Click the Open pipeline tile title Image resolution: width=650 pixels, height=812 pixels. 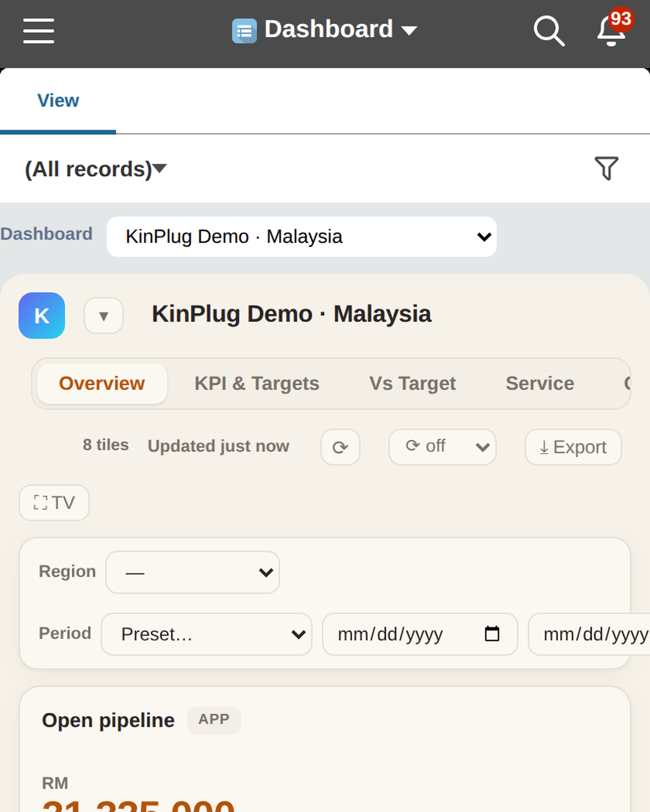[x=108, y=721]
